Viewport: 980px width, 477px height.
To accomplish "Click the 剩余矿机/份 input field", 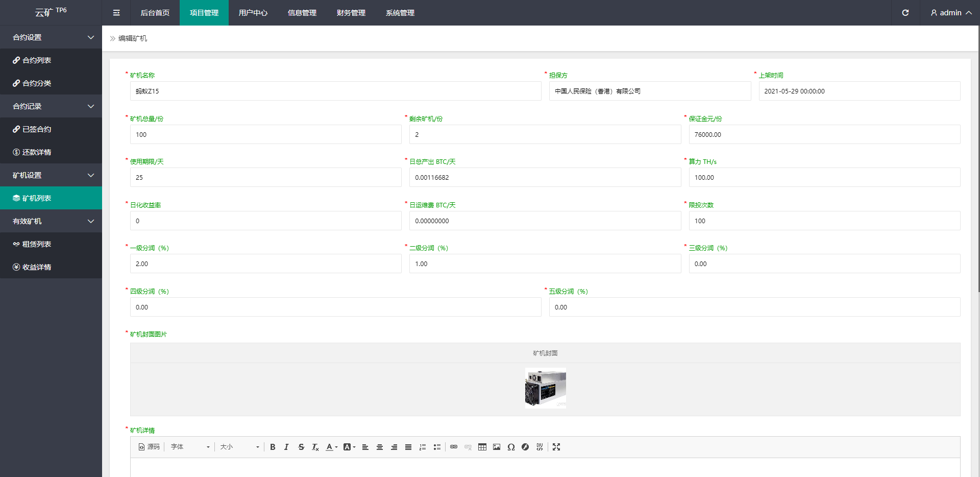I will click(545, 134).
